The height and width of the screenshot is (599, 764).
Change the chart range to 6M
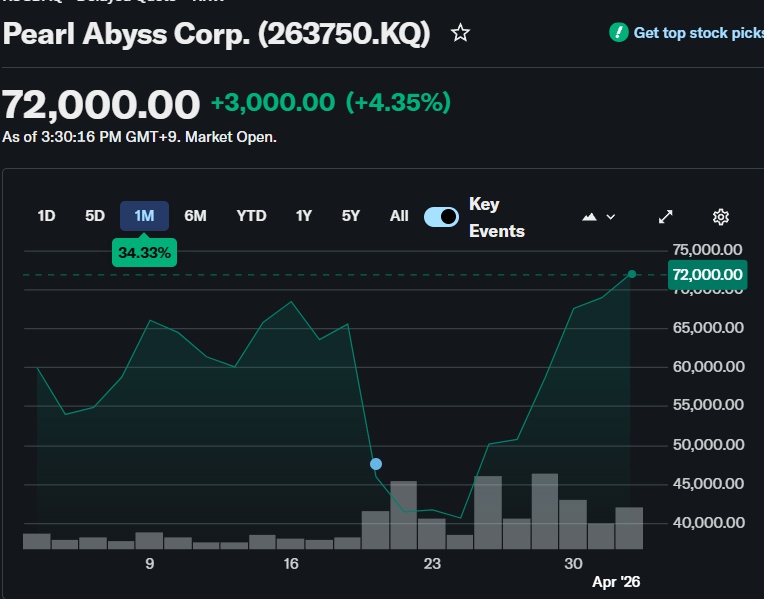coord(195,216)
